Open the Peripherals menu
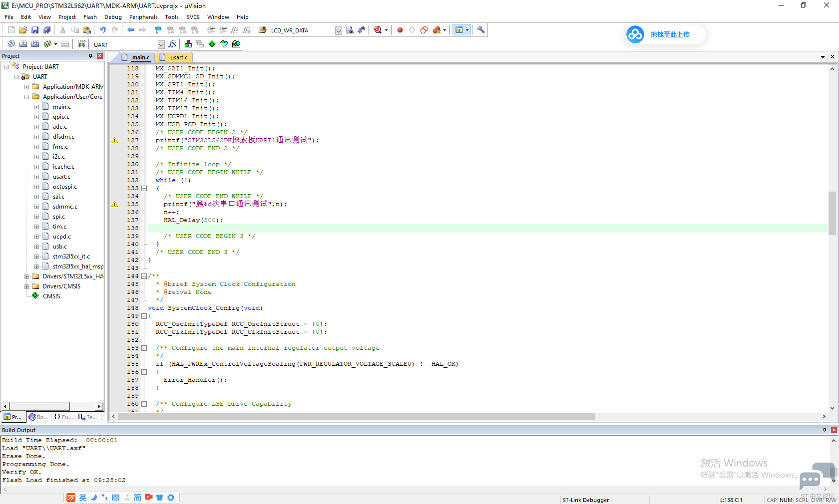This screenshot has width=839, height=504. (x=143, y=17)
